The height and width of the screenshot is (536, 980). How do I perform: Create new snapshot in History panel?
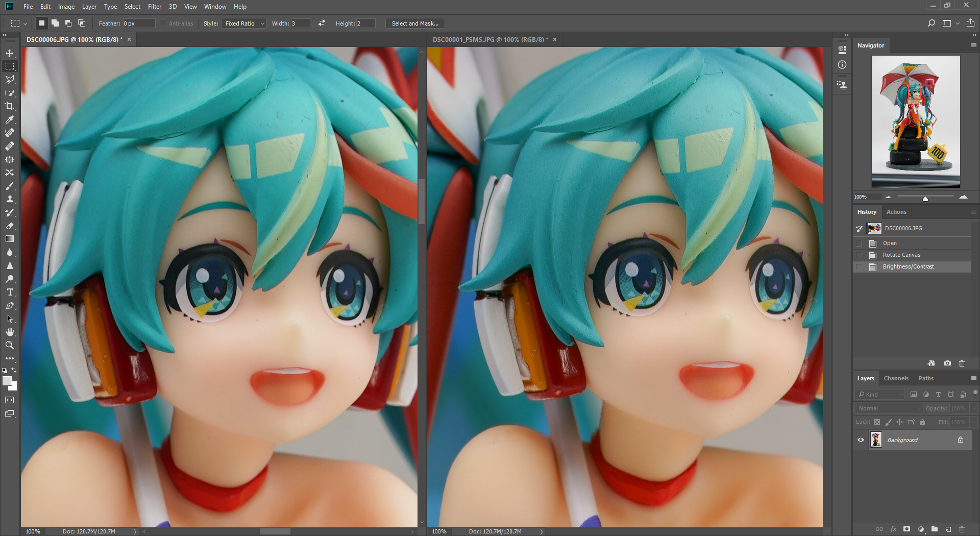(x=947, y=363)
